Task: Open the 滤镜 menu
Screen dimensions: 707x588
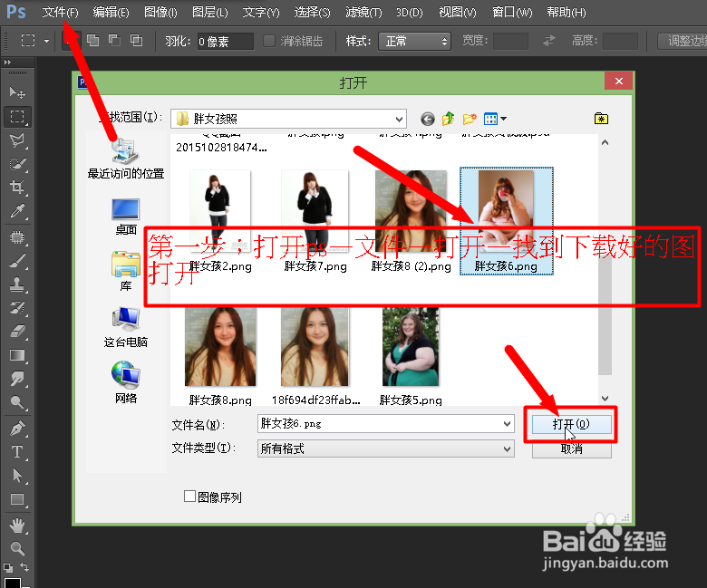Action: [363, 12]
